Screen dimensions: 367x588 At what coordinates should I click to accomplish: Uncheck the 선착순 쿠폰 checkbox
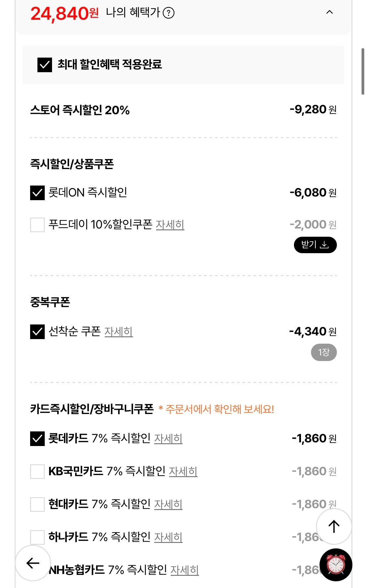(37, 331)
